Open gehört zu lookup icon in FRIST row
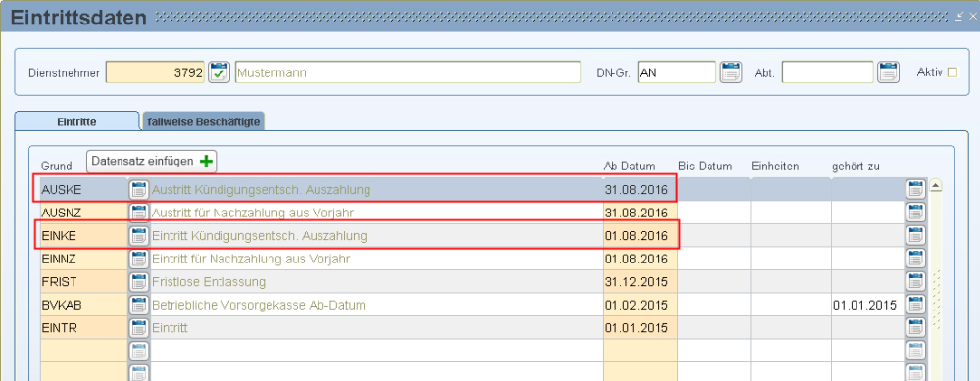The height and width of the screenshot is (381, 980). click(x=915, y=282)
